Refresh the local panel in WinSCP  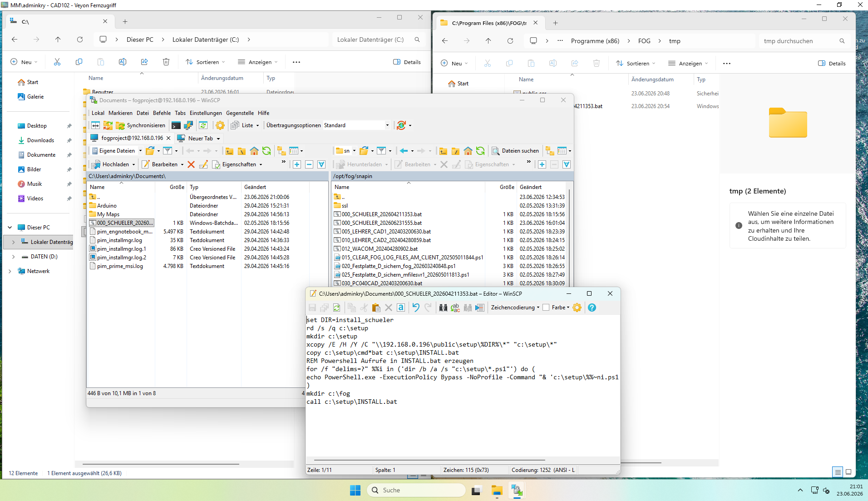pyautogui.click(x=266, y=151)
